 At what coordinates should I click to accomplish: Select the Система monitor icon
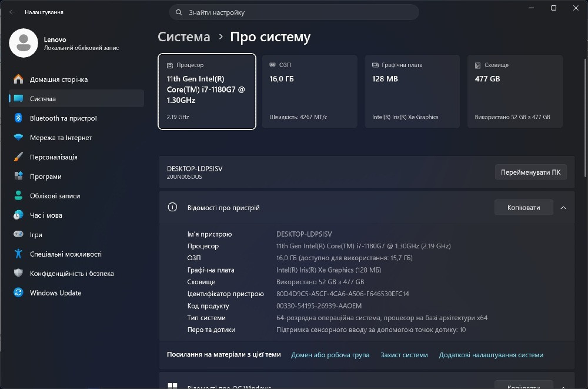pyautogui.click(x=18, y=98)
